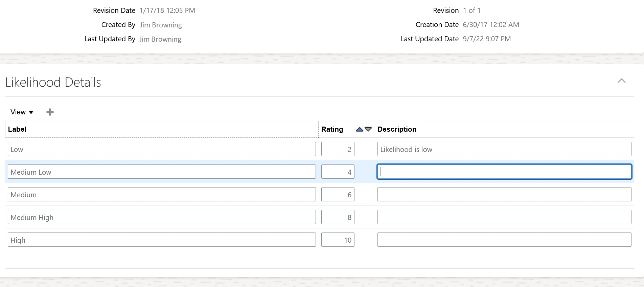644x287 pixels.
Task: Open Last Updated By Jim Browning link
Action: [160, 39]
